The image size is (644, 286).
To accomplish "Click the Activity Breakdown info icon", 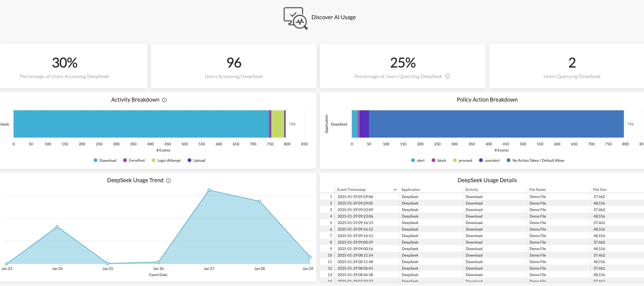I will [x=165, y=100].
